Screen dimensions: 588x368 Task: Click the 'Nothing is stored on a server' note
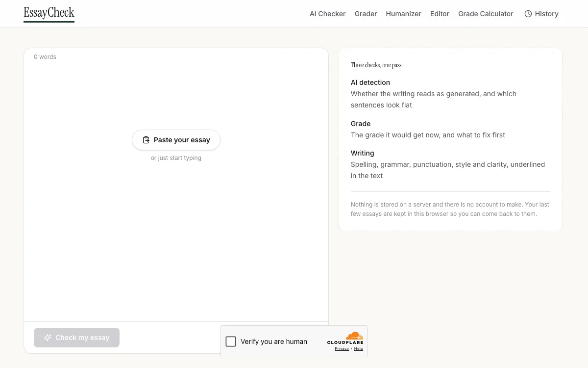[450, 209]
